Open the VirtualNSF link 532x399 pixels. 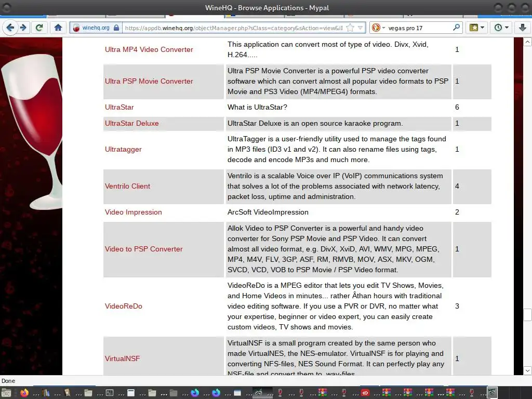click(x=122, y=358)
